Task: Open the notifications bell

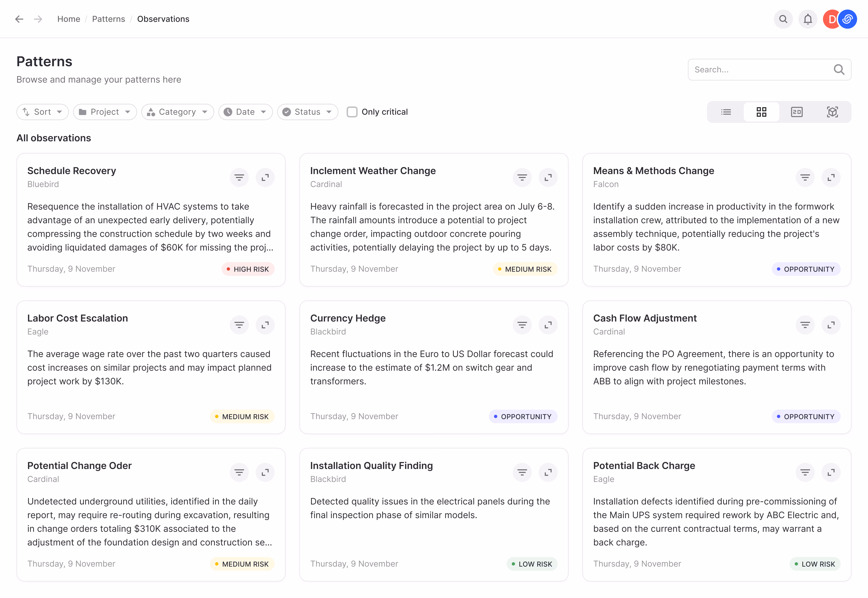Action: (808, 19)
